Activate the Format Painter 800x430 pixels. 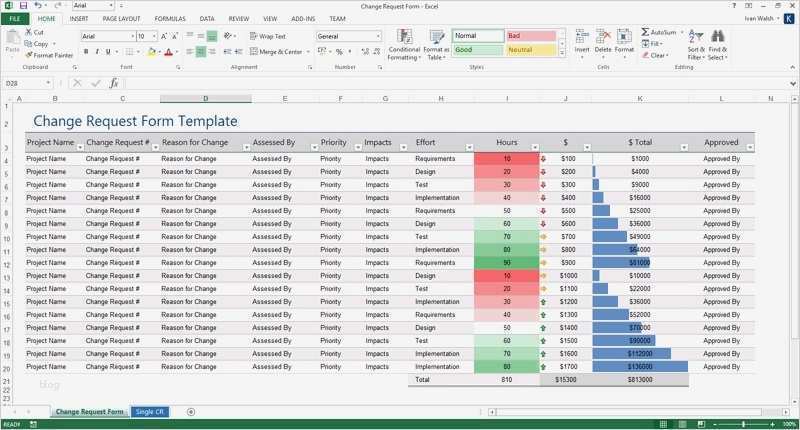pos(49,55)
